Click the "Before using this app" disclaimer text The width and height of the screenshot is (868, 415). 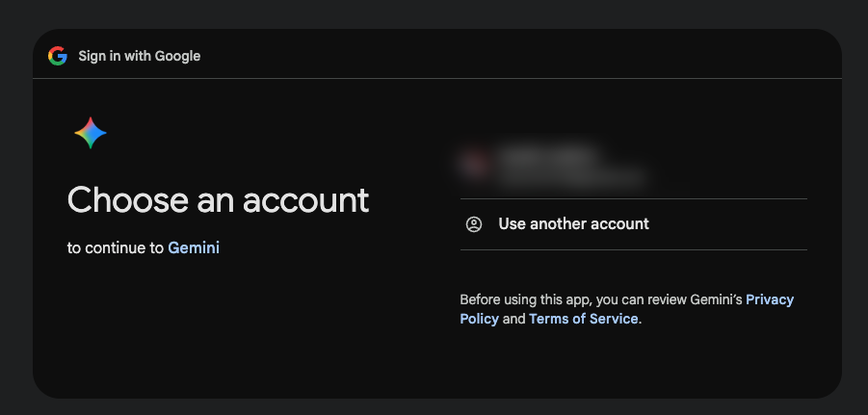[x=597, y=299]
